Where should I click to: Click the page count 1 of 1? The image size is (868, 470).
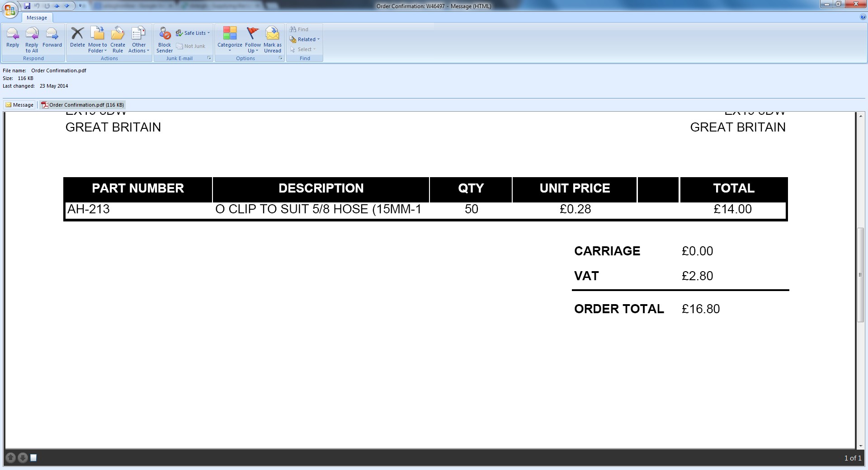tap(853, 458)
